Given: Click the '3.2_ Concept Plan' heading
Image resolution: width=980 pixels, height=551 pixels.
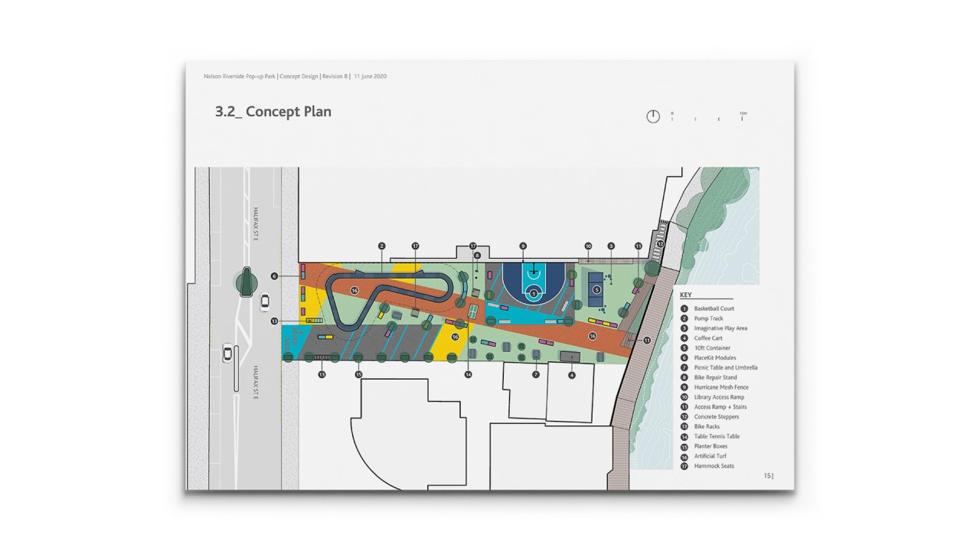Looking at the screenshot, I should click(x=273, y=112).
